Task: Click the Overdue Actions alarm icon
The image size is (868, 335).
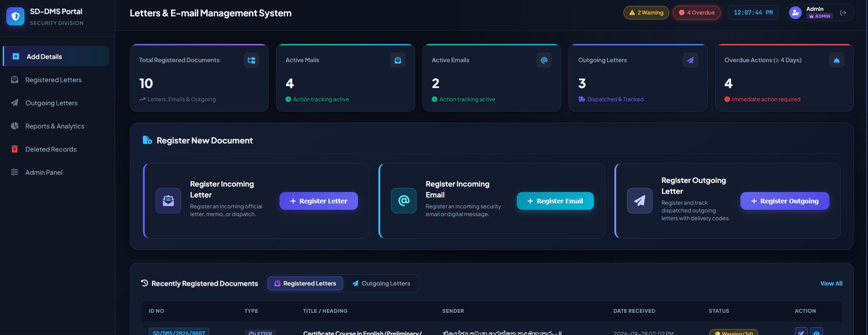Action: point(837,60)
